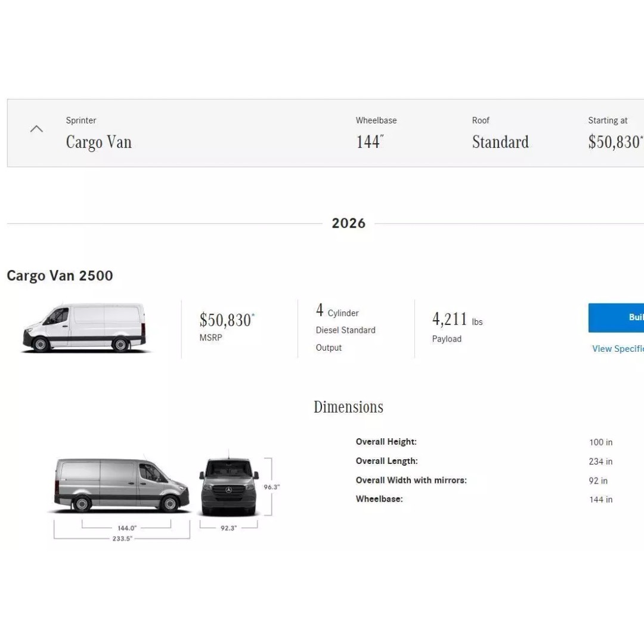Image resolution: width=644 pixels, height=644 pixels.
Task: Click the blue Build button
Action: [x=616, y=317]
